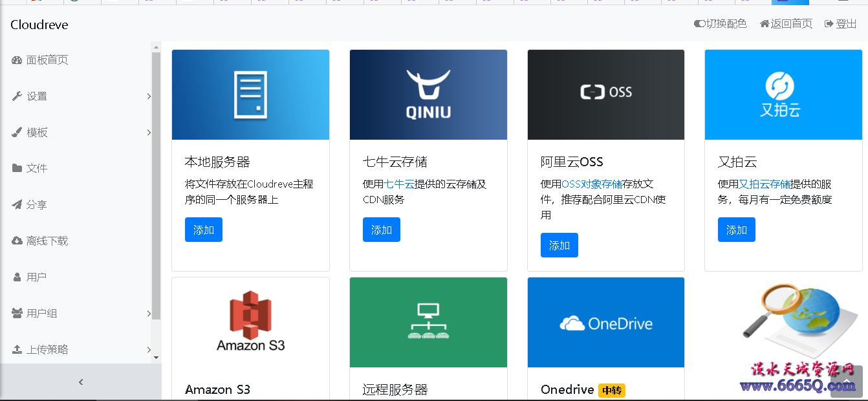The height and width of the screenshot is (401, 868).
Task: Click 添加 under 本地服务器
Action: pyautogui.click(x=204, y=230)
